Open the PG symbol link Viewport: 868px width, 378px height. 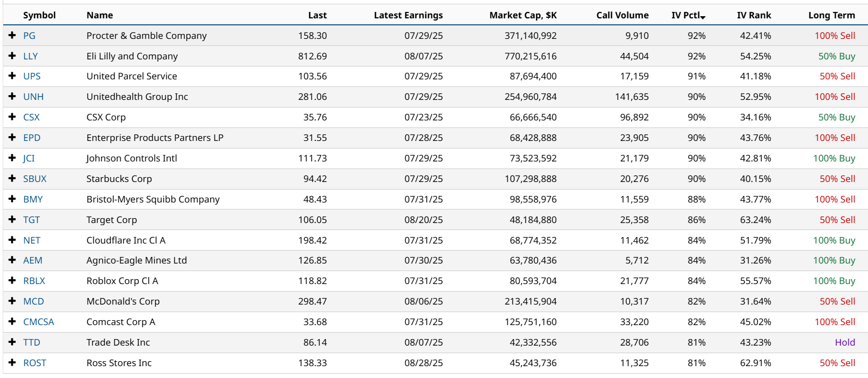(29, 36)
